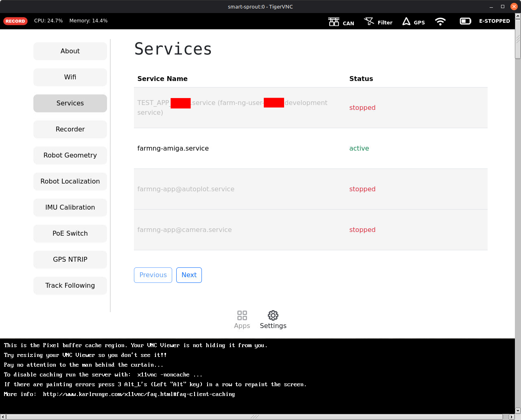Click the CAN bus status icon

pos(334,22)
